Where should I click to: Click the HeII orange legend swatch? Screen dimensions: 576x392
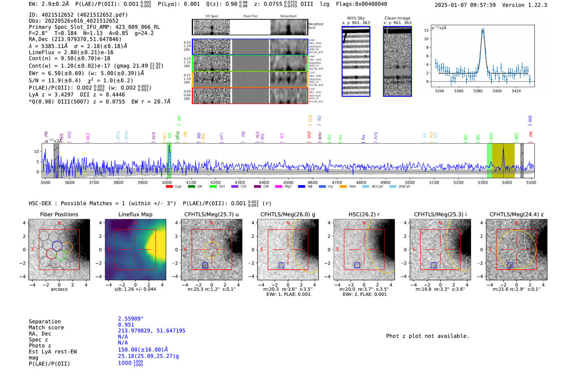343,187
